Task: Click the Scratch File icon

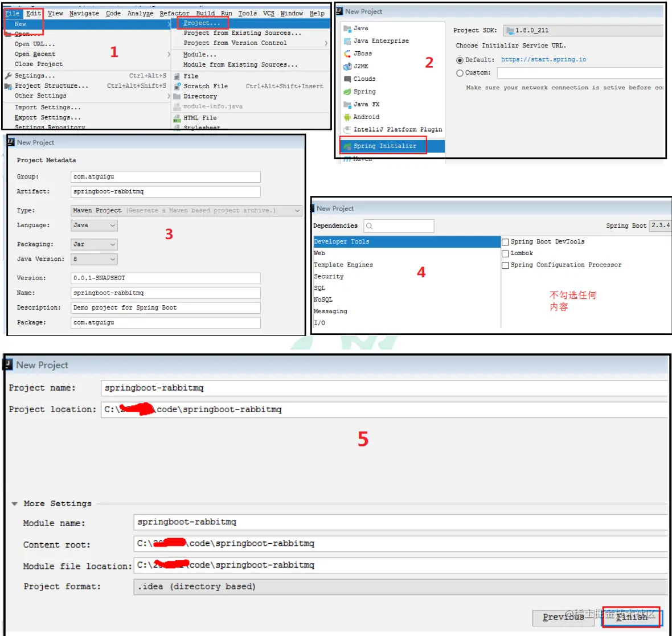Action: (177, 86)
